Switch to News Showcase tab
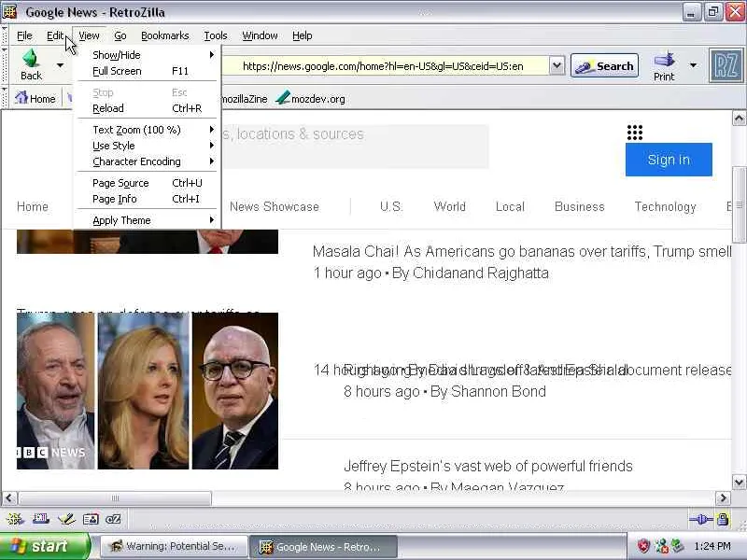 [x=274, y=206]
